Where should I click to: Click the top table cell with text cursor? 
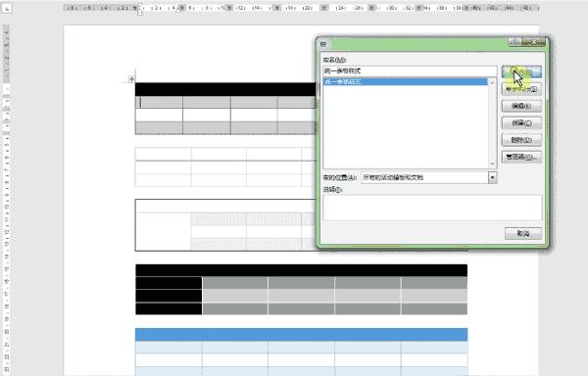pos(159,102)
